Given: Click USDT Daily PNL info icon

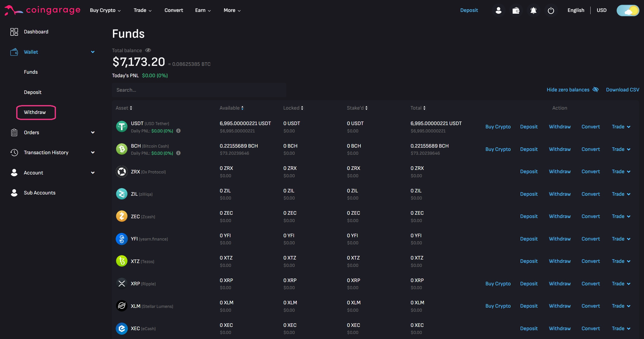Looking at the screenshot, I should click(178, 131).
